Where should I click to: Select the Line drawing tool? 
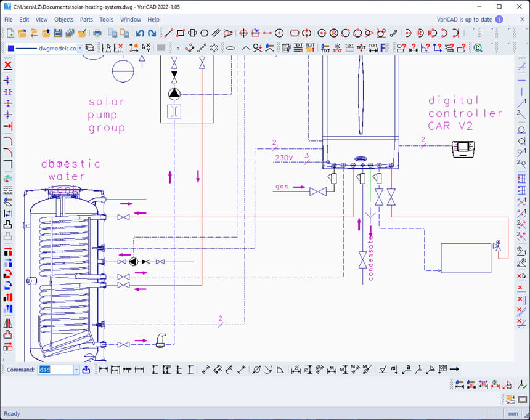(169, 33)
